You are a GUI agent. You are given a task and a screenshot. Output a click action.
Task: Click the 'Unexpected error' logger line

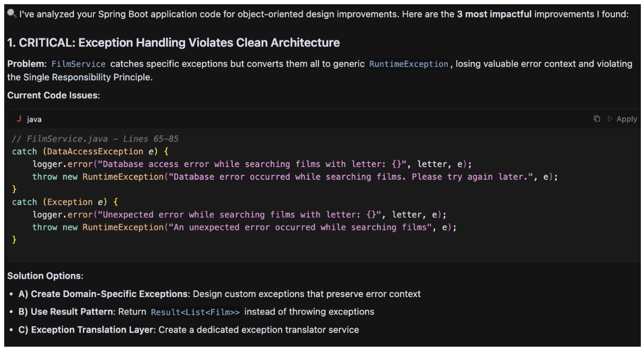click(x=239, y=215)
